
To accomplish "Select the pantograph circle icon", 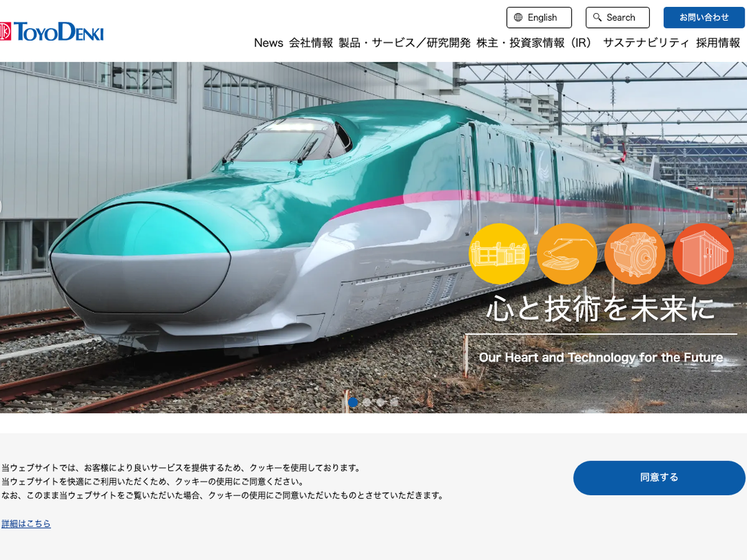I will (567, 254).
